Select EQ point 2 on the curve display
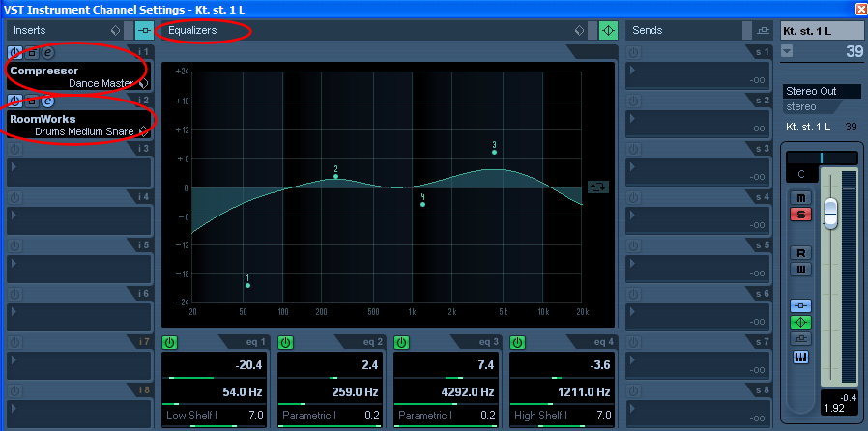 335,177
